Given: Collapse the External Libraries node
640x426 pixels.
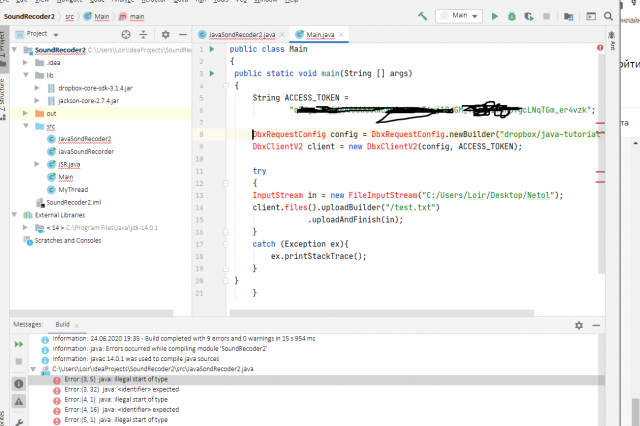Looking at the screenshot, I should tap(14, 215).
